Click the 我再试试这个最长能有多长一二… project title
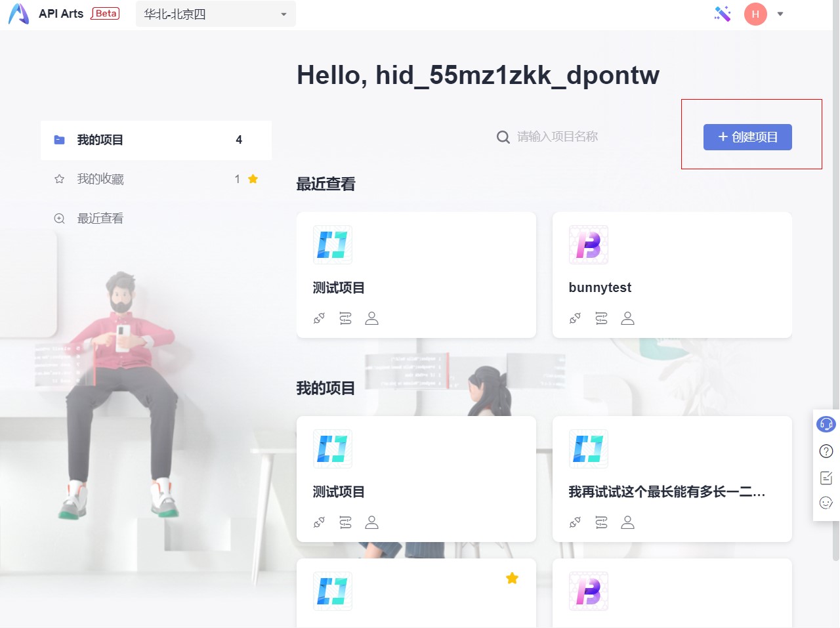Image resolution: width=840 pixels, height=628 pixels. 667,492
